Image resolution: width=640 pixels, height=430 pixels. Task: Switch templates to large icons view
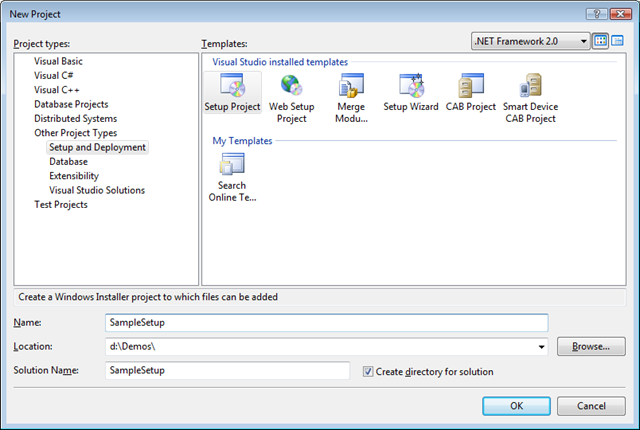coord(600,41)
